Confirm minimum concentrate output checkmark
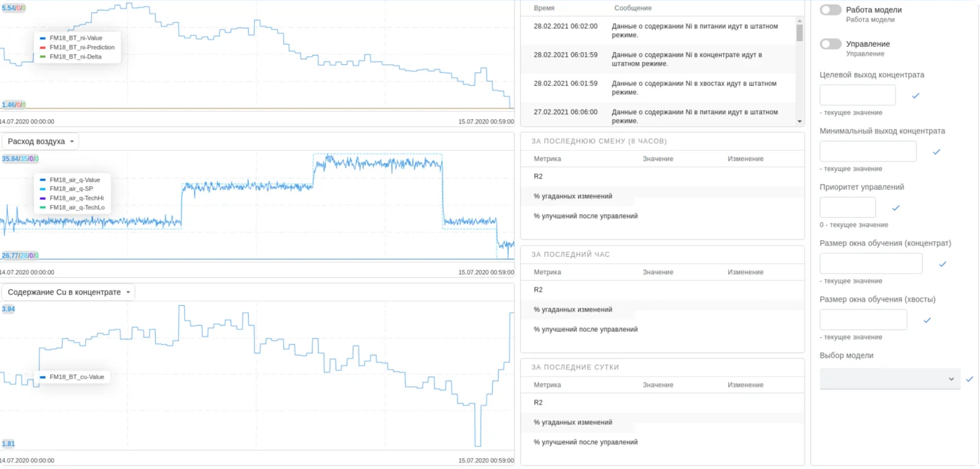This screenshot has width=980, height=469. click(937, 152)
